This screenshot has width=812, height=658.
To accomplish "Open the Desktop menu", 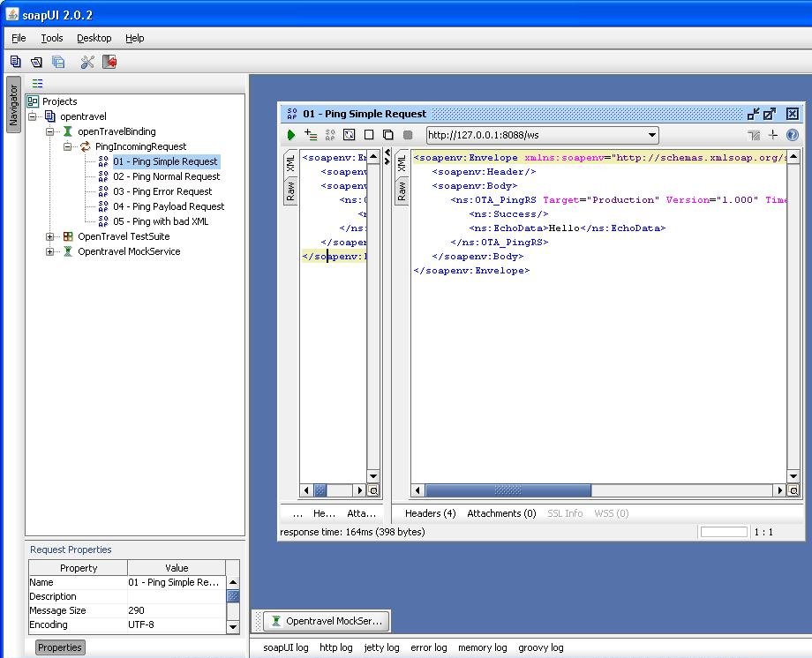I will (94, 38).
